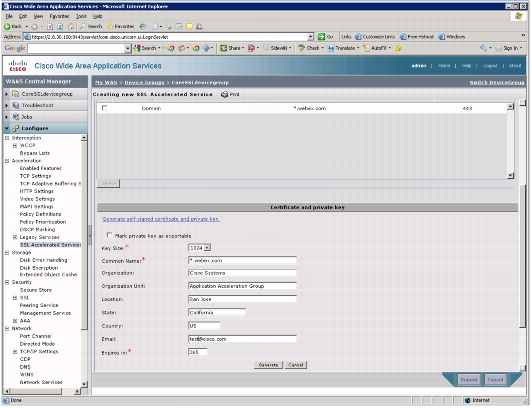Click the bottom Cancel button beside Submit
This screenshot has width=532, height=408.
point(496,381)
